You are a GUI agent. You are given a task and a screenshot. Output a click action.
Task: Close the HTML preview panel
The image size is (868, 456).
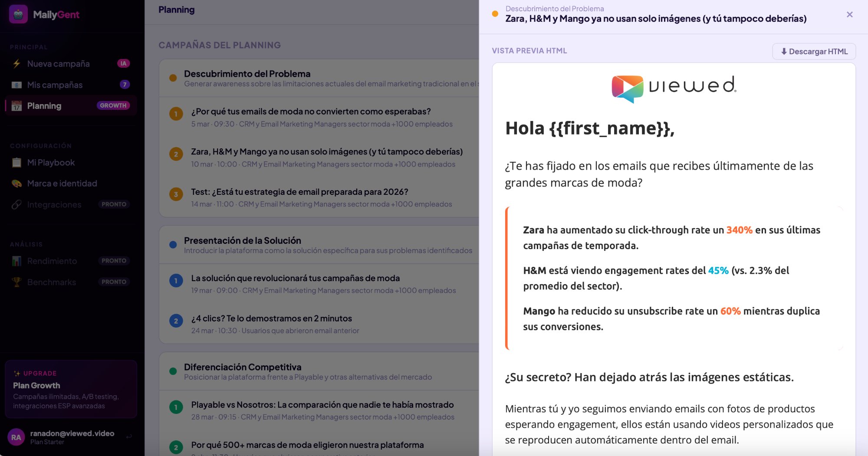(x=849, y=14)
